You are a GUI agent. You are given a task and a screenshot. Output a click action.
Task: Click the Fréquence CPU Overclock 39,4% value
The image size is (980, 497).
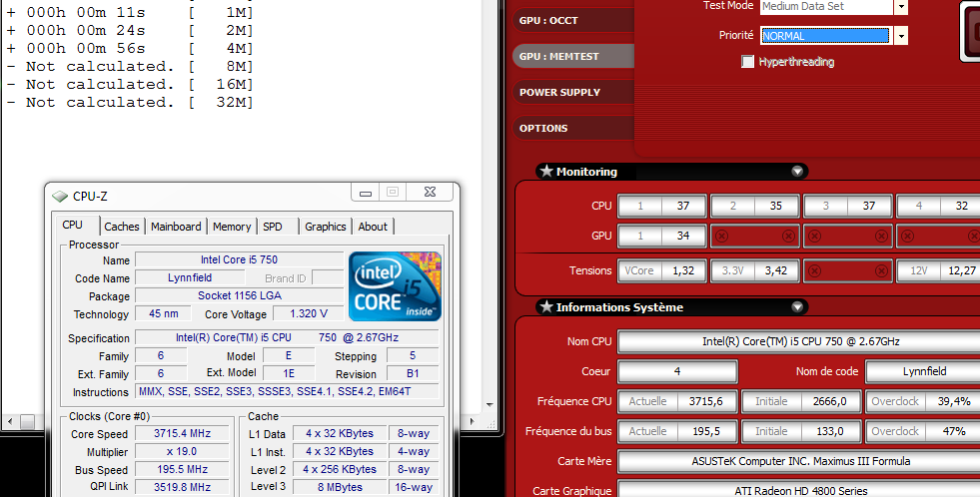click(x=922, y=401)
